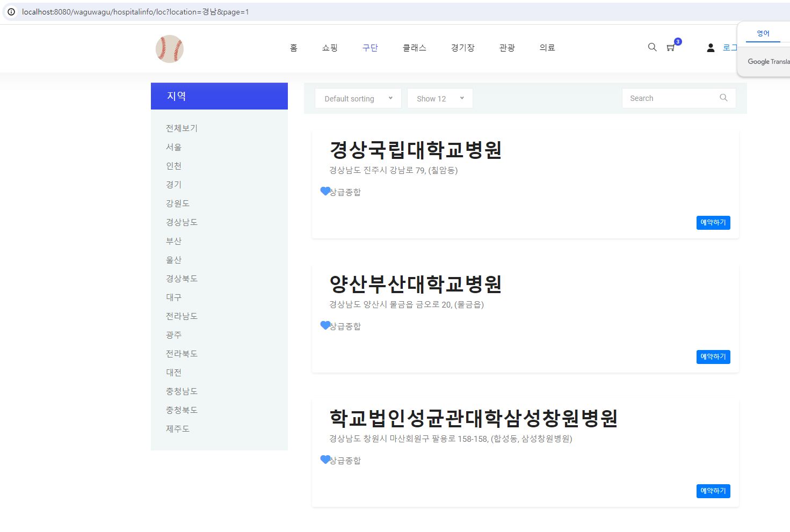This screenshot has height=532, width=790.
Task: Select 부산 region
Action: [173, 241]
